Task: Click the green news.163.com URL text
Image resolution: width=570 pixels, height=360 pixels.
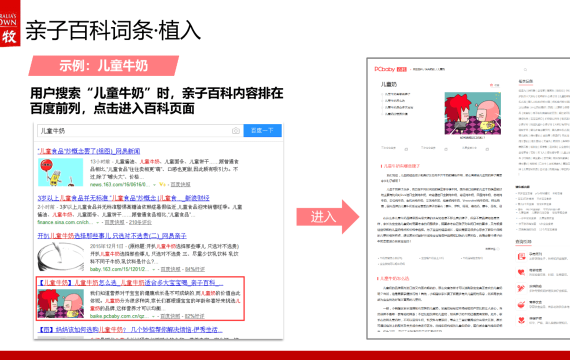Action: coord(119,184)
